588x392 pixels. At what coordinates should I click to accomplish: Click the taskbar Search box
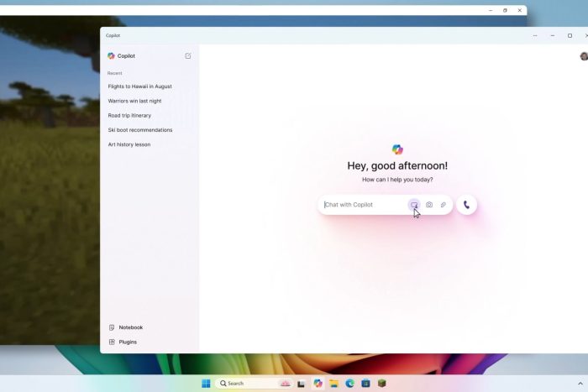point(255,384)
